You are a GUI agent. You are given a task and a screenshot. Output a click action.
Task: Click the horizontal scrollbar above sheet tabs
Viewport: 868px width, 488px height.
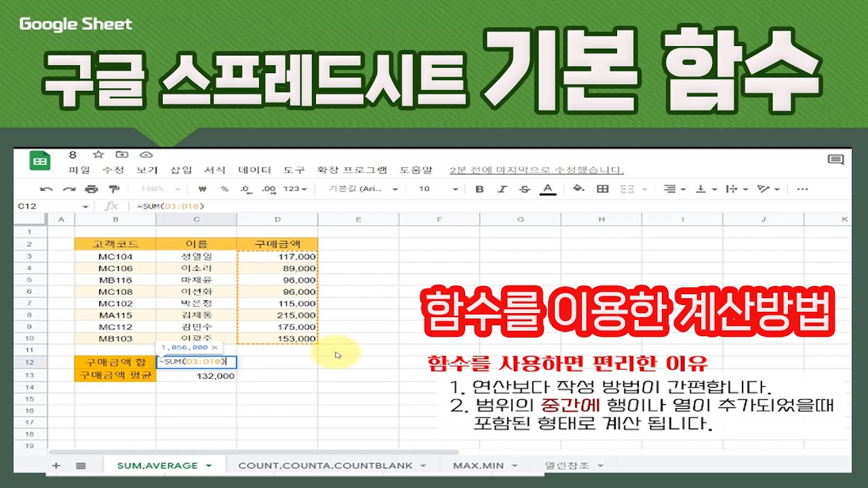coord(253,452)
